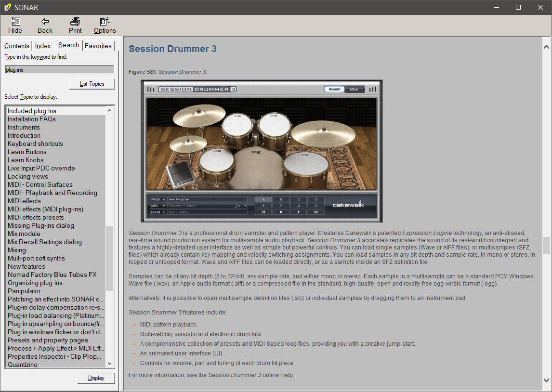Click the Hide toolbar icon
Screen dimensions: 552x392
(x=15, y=22)
